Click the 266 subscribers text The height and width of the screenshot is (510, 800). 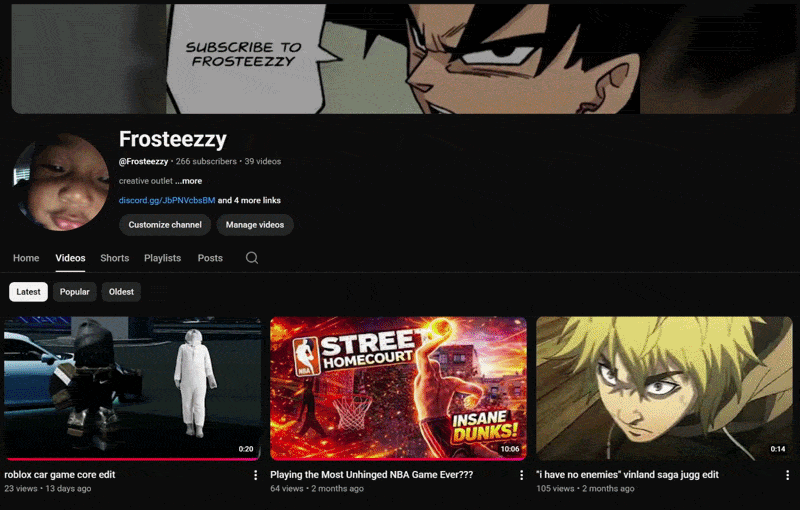206,162
